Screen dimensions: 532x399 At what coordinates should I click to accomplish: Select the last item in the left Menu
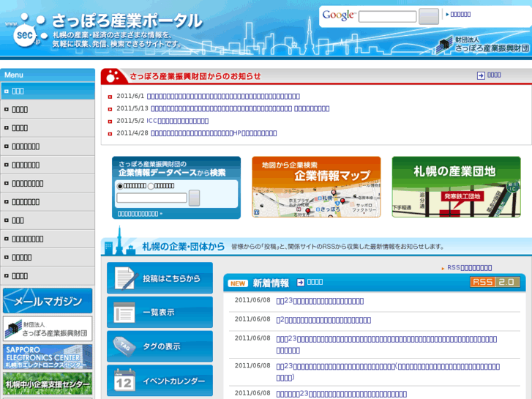click(48, 275)
